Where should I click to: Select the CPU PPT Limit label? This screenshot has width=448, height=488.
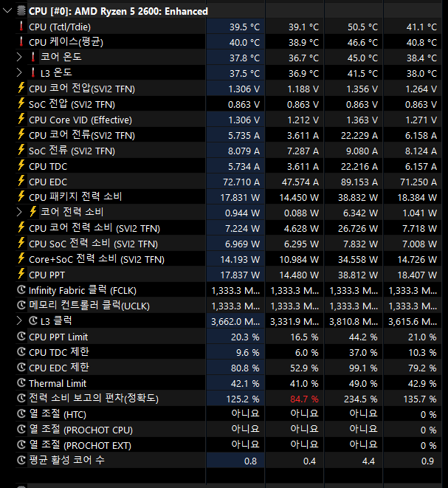(58, 337)
